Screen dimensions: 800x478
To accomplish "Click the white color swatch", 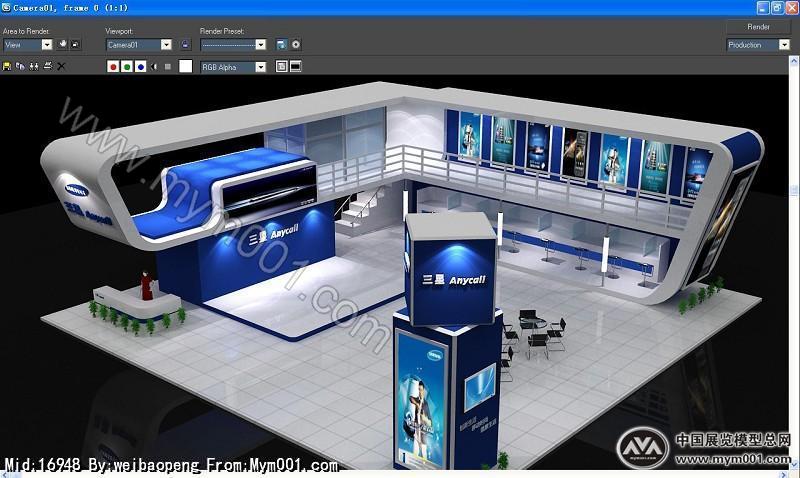I will (x=186, y=66).
